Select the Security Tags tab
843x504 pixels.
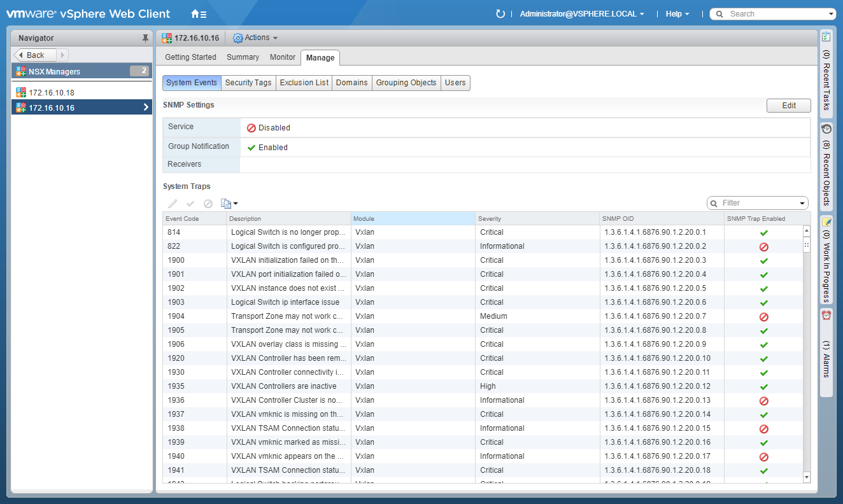pyautogui.click(x=248, y=83)
